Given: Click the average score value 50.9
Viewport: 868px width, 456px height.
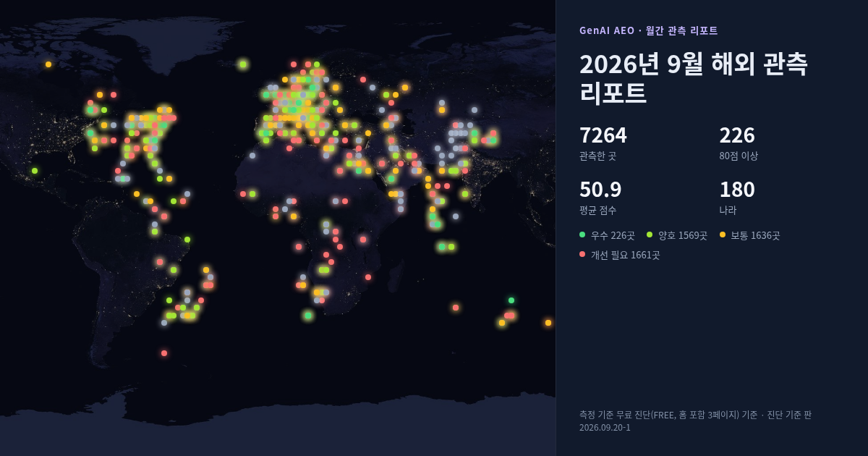Looking at the screenshot, I should (x=600, y=190).
